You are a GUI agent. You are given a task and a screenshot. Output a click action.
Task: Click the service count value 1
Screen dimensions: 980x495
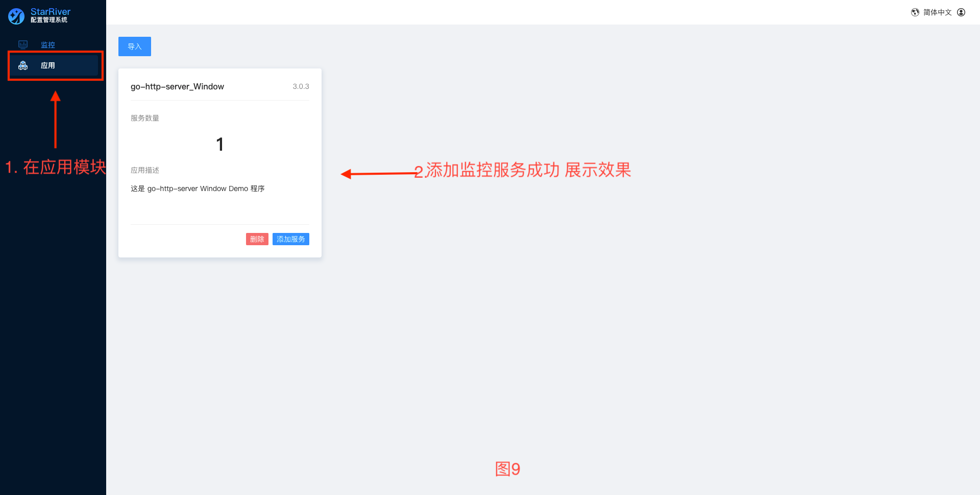(x=220, y=145)
